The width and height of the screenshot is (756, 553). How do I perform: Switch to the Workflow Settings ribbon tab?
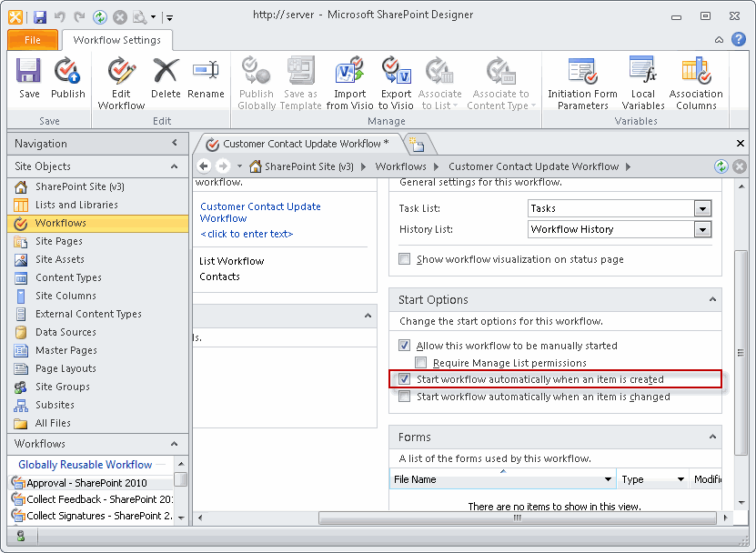116,40
